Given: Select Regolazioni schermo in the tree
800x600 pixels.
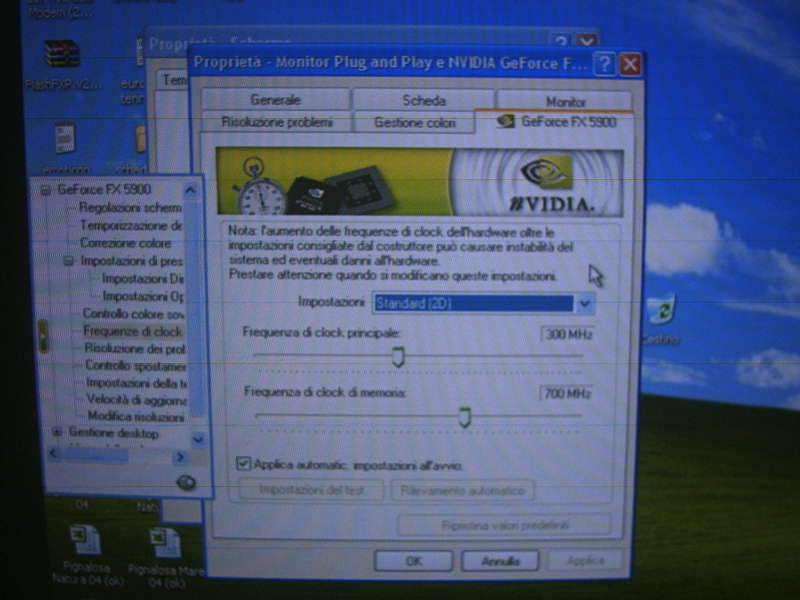Looking at the screenshot, I should 130,208.
